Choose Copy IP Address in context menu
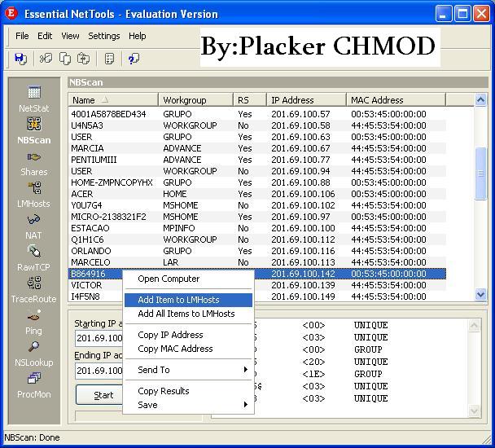Image resolution: width=495 pixels, height=448 pixels. pos(188,335)
